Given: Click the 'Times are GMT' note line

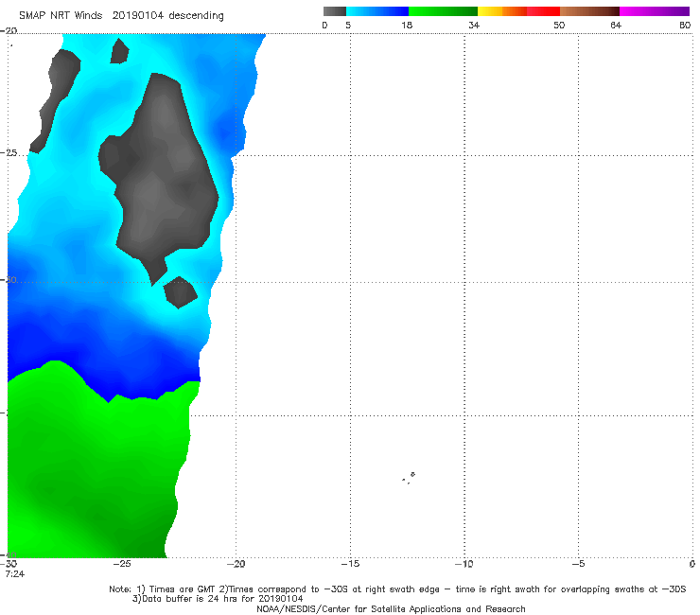Looking at the screenshot, I should tap(397, 589).
